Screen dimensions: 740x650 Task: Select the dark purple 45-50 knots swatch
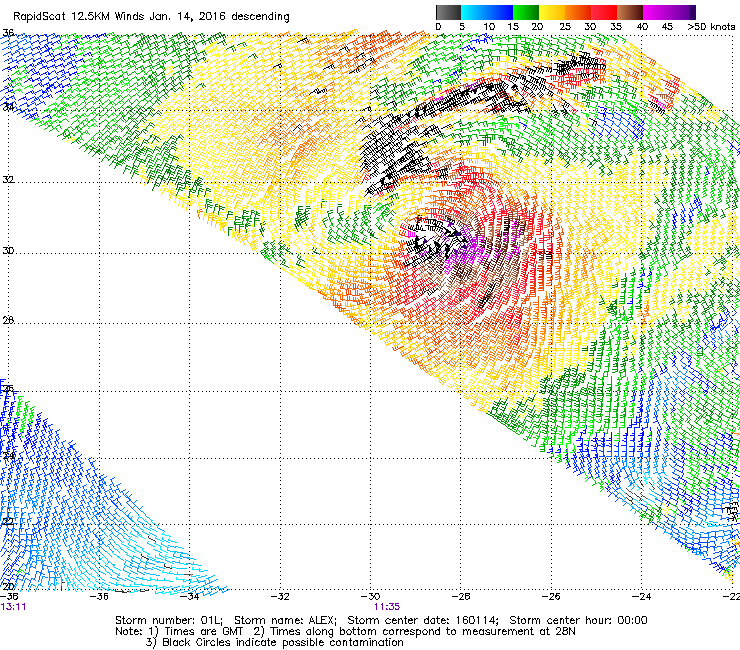tap(682, 12)
